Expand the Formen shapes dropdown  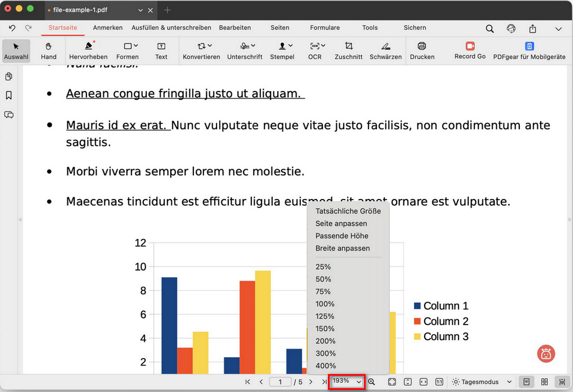tap(127, 51)
